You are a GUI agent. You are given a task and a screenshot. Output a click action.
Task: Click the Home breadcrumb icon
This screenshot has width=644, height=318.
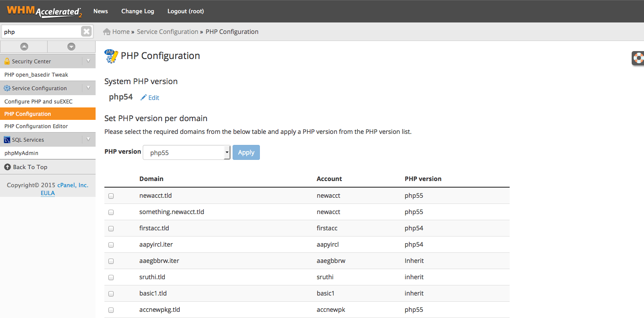coord(106,31)
